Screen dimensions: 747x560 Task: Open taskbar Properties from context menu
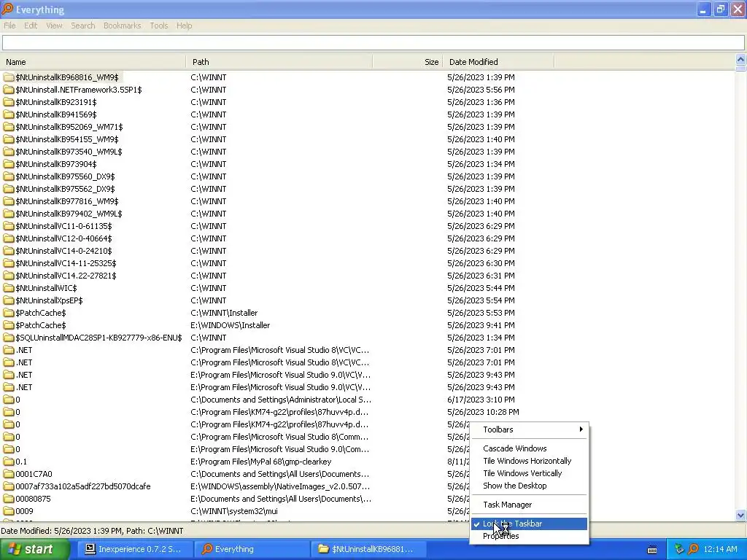click(529, 536)
